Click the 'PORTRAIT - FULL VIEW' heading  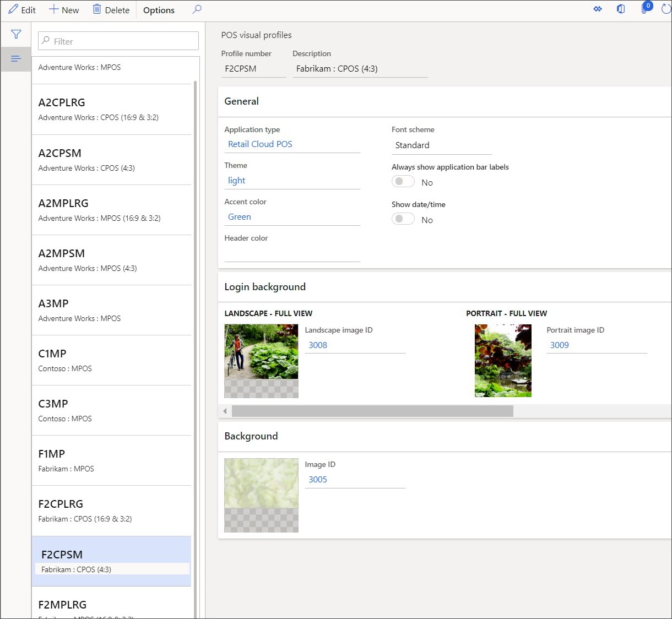coord(507,313)
